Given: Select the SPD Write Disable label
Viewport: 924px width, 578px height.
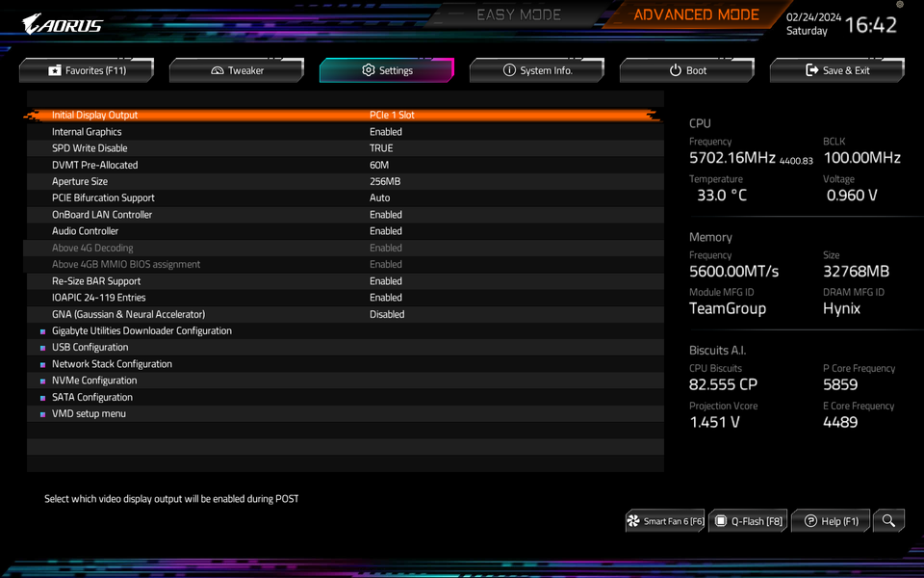Looking at the screenshot, I should (90, 148).
